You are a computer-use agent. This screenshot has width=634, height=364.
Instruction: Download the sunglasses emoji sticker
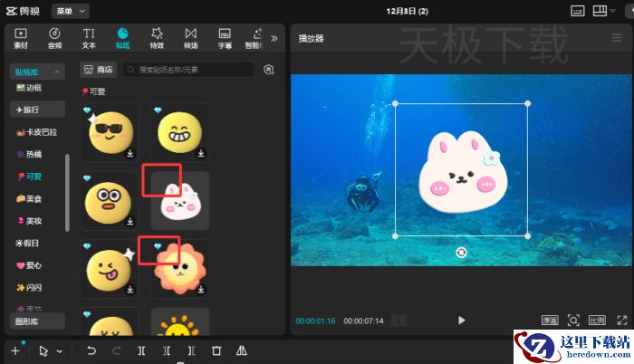click(130, 153)
